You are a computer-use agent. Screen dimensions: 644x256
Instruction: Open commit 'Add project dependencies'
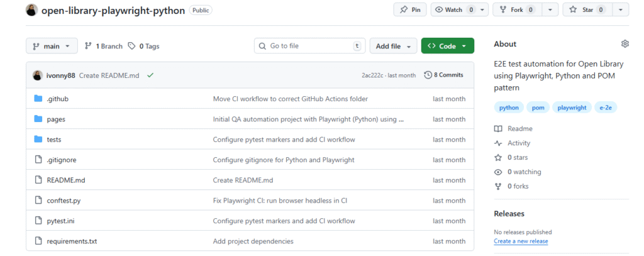[x=253, y=241]
